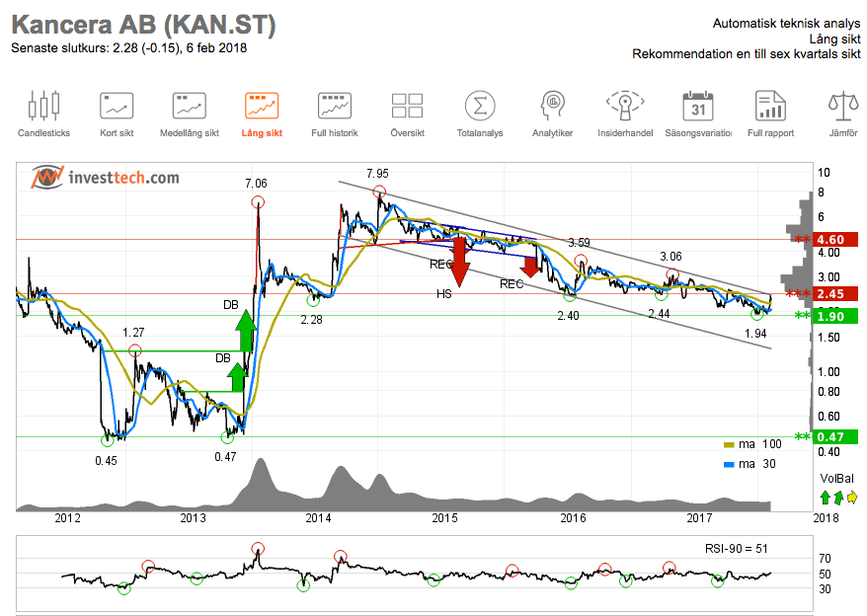Open the Candlesticks chart view

pos(43,114)
